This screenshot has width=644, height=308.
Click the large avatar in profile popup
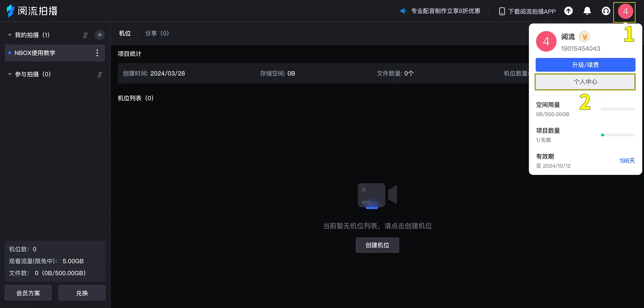point(546,42)
